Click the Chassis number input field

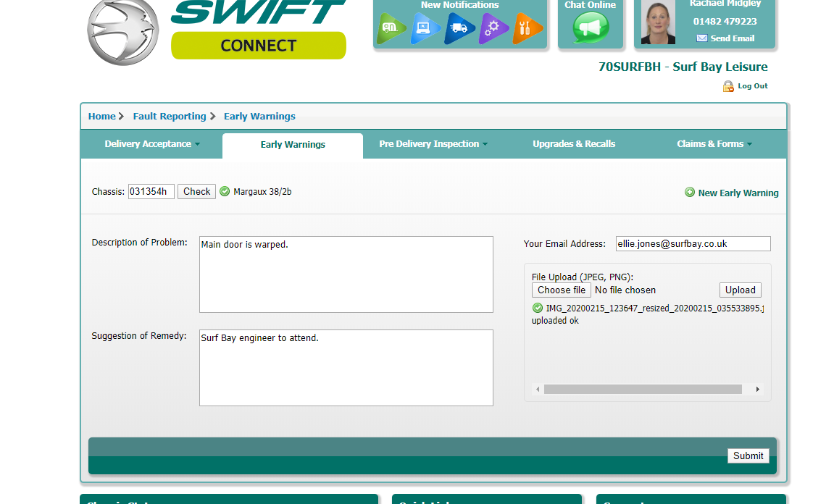click(x=151, y=191)
